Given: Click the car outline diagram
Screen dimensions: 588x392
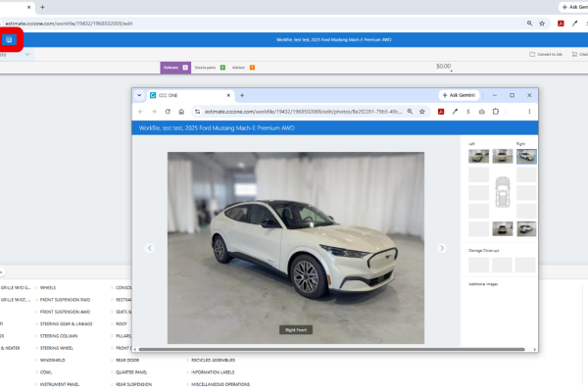Looking at the screenshot, I should click(503, 192).
